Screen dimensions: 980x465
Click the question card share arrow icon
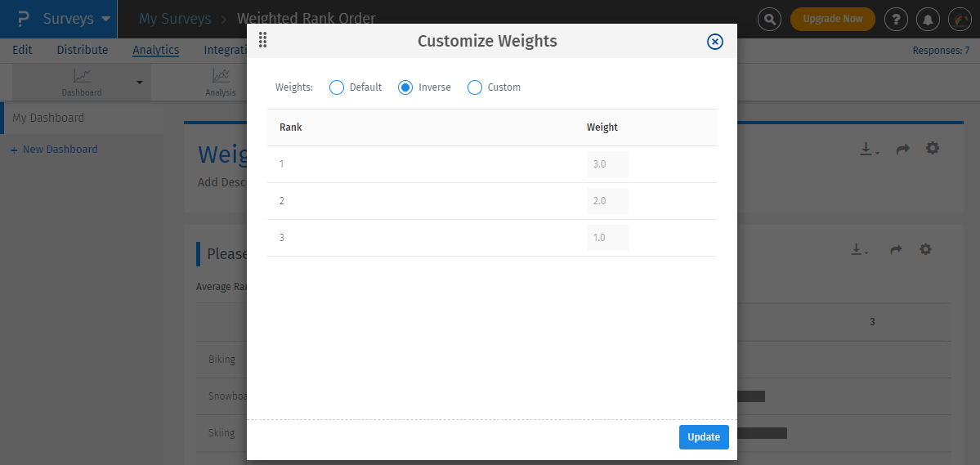coord(896,250)
